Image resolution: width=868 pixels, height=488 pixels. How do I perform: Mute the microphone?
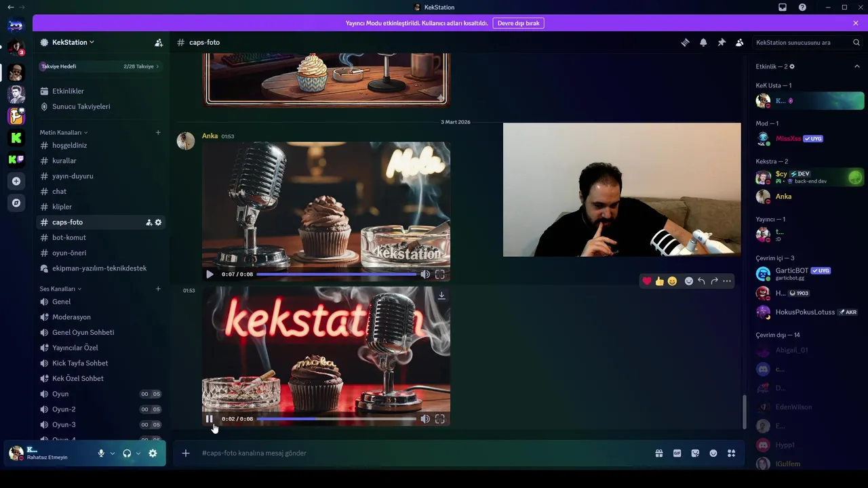(101, 453)
